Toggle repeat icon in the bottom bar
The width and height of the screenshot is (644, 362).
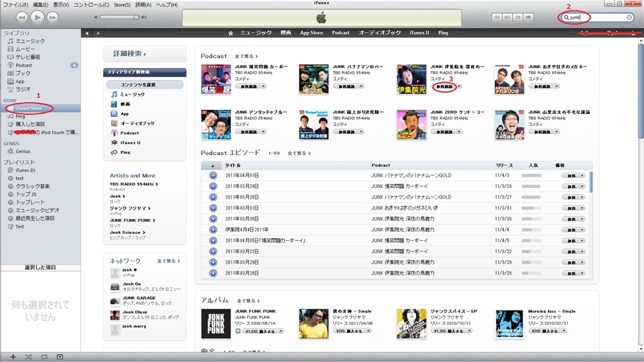(x=44, y=357)
